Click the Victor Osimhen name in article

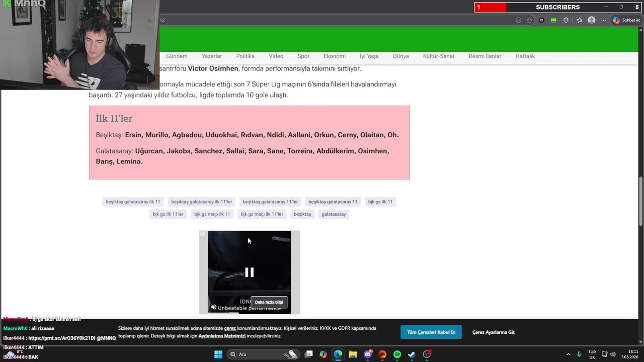click(x=213, y=68)
